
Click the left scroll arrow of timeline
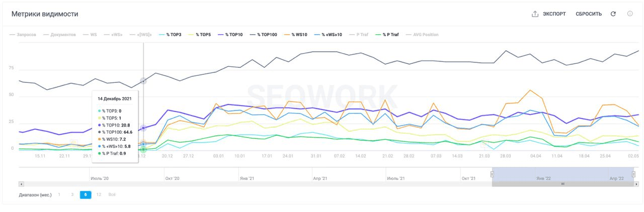[21, 184]
